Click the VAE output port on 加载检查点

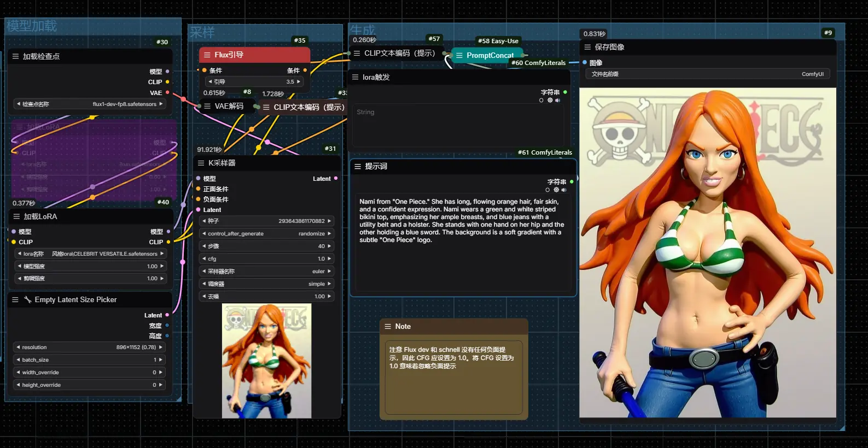point(167,92)
